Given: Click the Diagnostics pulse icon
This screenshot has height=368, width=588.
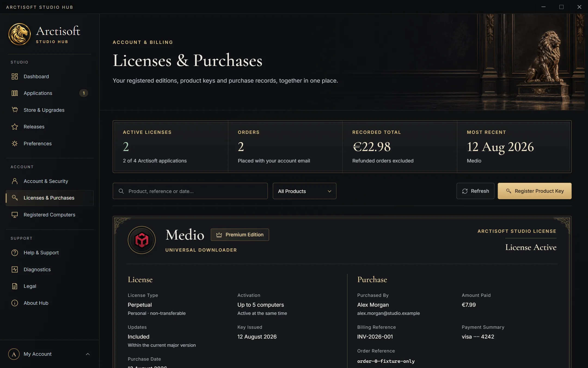Looking at the screenshot, I should coord(15,270).
